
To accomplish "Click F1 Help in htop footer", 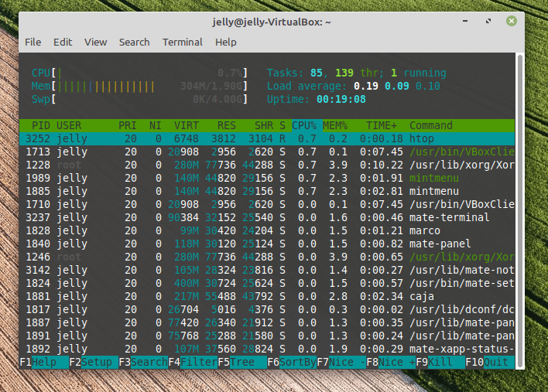I will (44, 362).
